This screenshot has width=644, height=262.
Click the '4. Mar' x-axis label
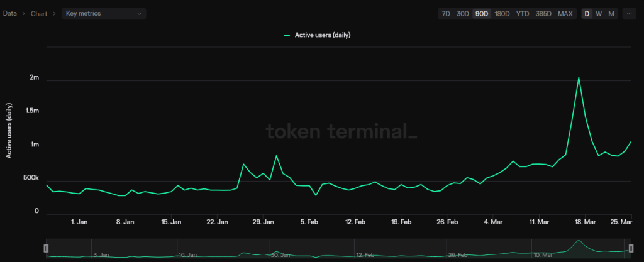click(x=493, y=222)
